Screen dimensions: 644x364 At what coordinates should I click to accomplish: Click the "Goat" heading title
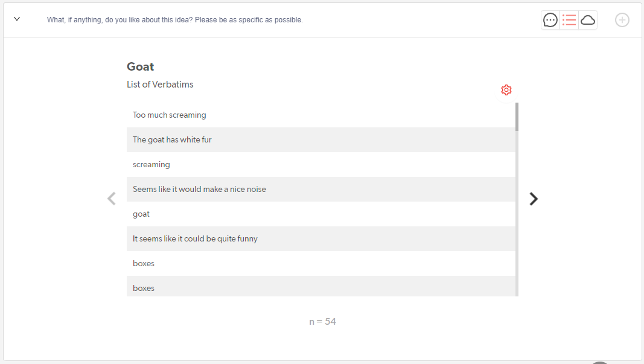pos(141,66)
